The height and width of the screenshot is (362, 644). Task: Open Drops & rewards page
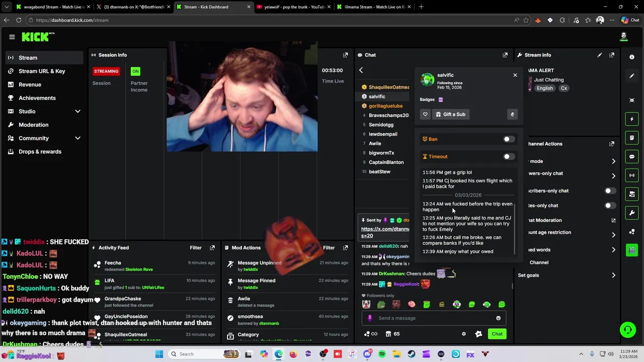tap(44, 152)
